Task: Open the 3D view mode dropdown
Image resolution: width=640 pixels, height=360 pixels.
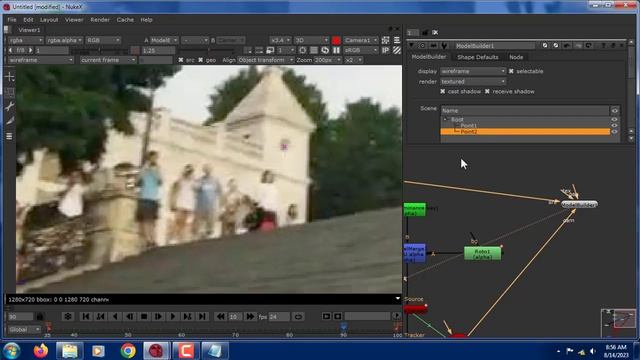Action: pos(311,40)
